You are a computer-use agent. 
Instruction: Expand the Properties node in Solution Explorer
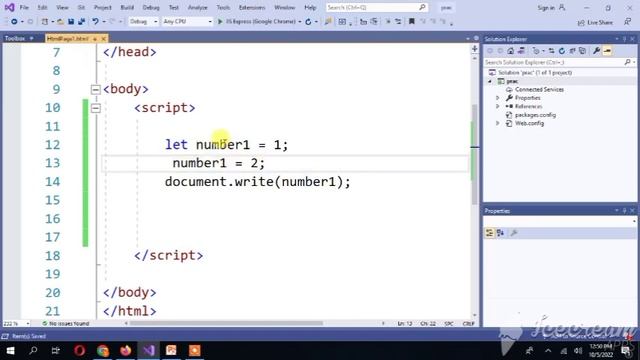498,98
